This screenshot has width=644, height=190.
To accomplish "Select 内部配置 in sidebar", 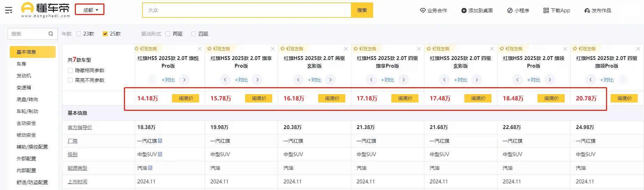I will click(x=26, y=170).
